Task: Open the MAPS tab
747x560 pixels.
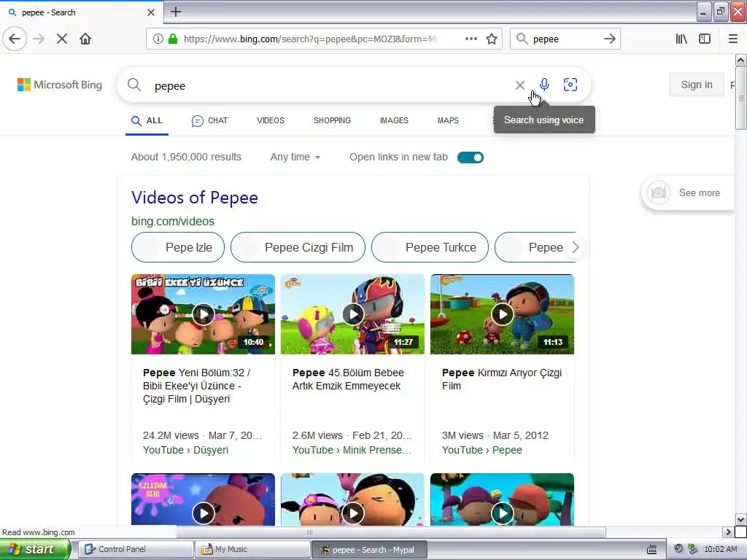Action: point(448,120)
